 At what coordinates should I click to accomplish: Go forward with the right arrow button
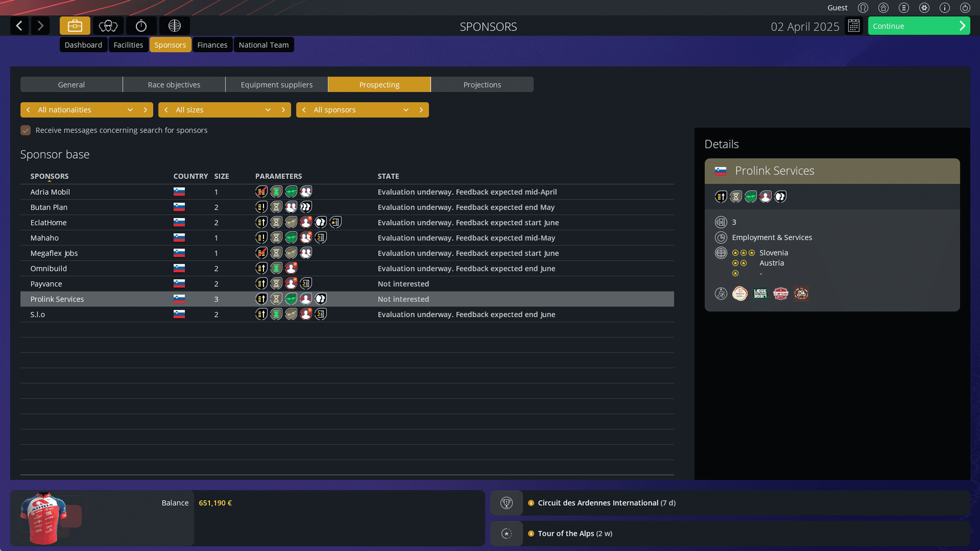[40, 26]
